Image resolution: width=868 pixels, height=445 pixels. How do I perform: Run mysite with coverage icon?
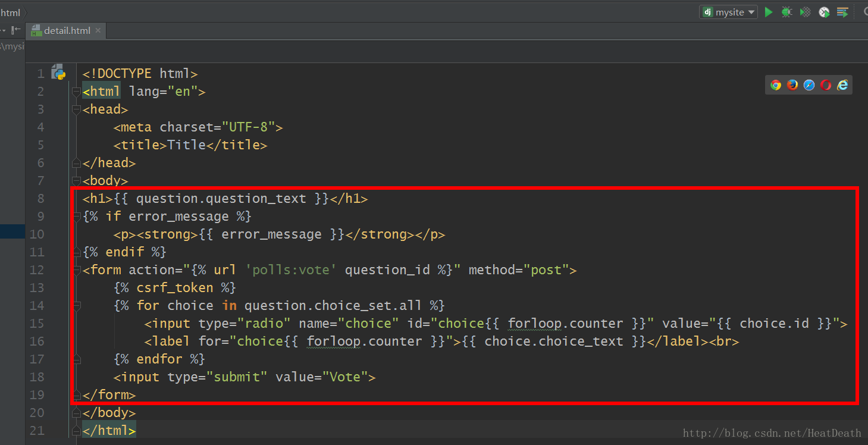805,12
